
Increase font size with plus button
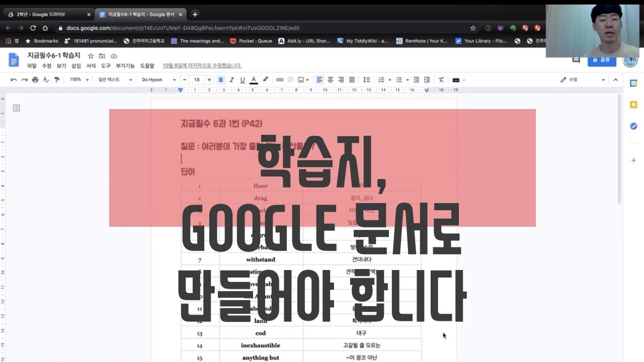[x=209, y=79]
